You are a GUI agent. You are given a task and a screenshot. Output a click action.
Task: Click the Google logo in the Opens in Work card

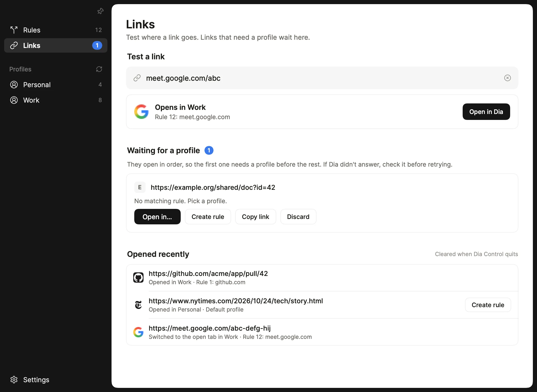coord(141,112)
